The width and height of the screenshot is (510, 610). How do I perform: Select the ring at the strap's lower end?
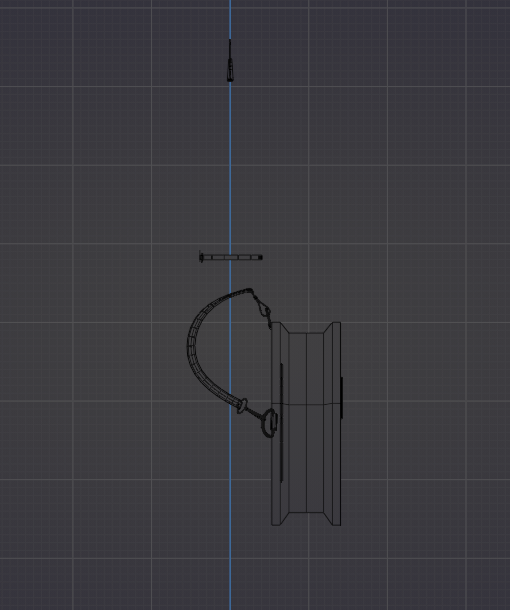(269, 422)
